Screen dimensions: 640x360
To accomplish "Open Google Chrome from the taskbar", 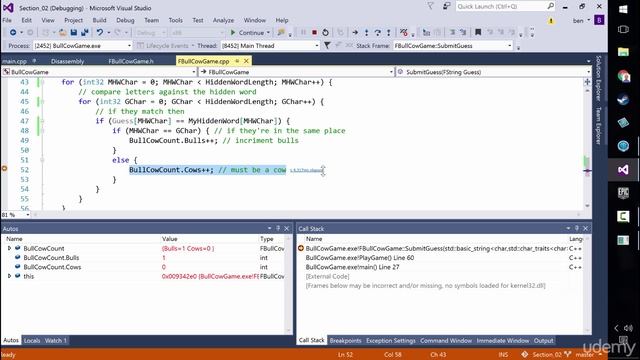I will tap(623, 76).
